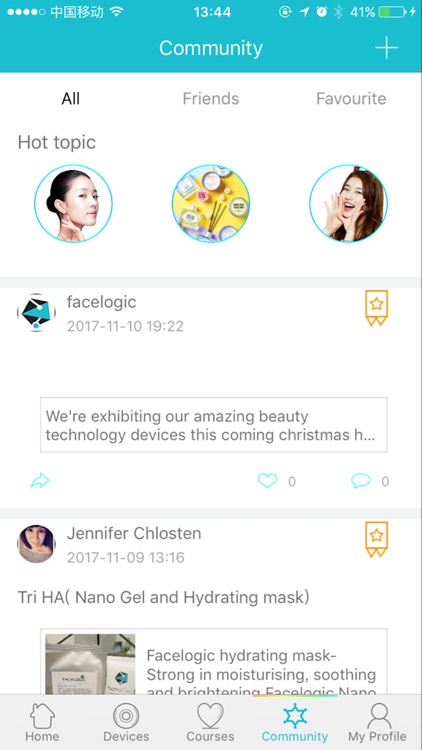Open the cheering girl hot topic
The image size is (422, 750).
coord(348,203)
